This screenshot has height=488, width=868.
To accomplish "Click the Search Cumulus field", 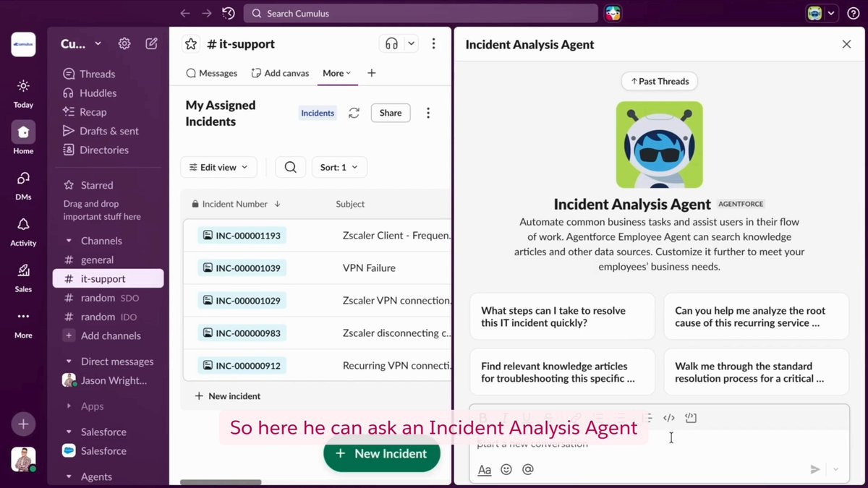I will (420, 13).
